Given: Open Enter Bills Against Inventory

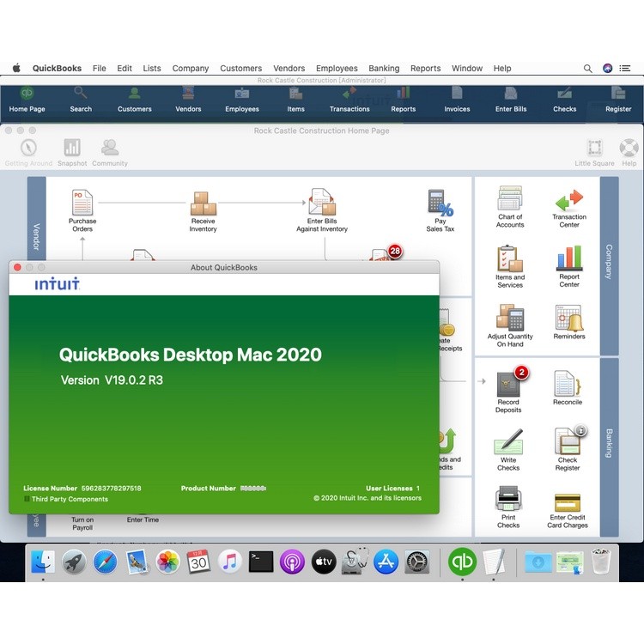Looking at the screenshot, I should [322, 204].
